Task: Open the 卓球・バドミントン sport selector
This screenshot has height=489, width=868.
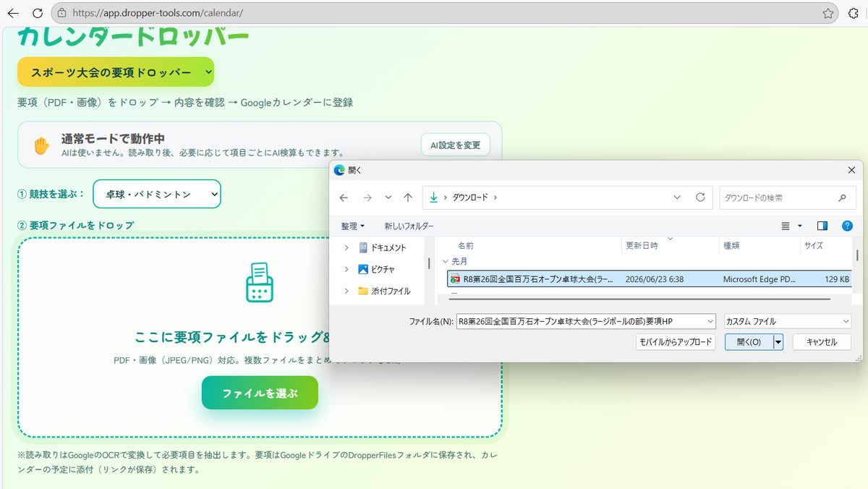Action: (157, 194)
